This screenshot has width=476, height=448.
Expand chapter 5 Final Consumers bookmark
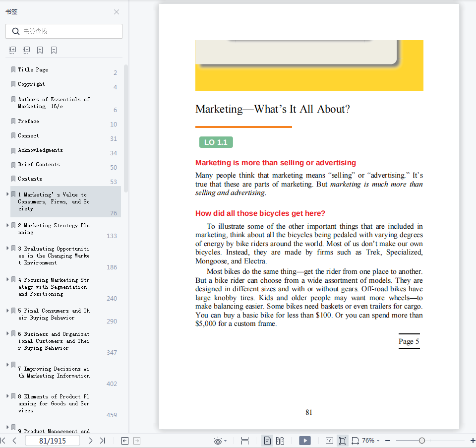coord(7,311)
